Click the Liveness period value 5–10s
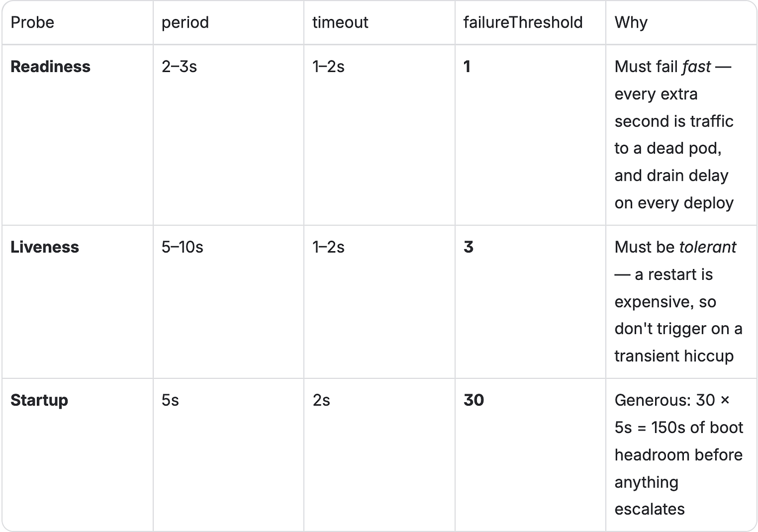758x532 pixels. coord(182,247)
